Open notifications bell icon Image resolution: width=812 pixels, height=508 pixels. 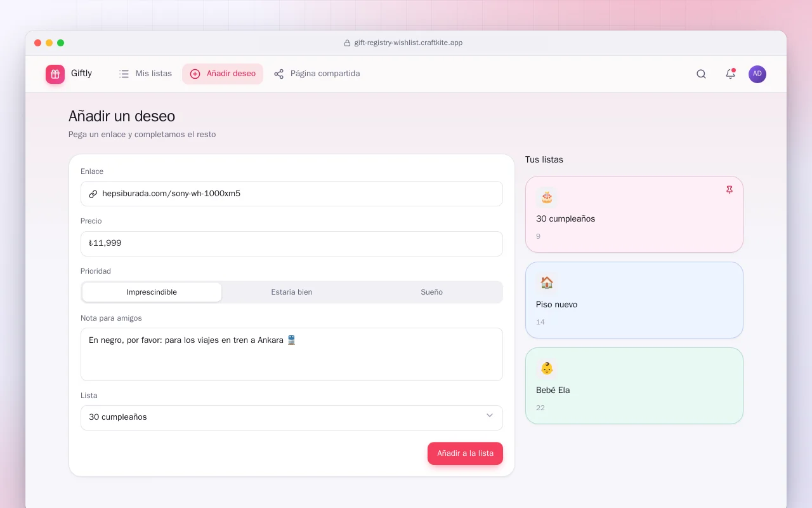click(730, 74)
